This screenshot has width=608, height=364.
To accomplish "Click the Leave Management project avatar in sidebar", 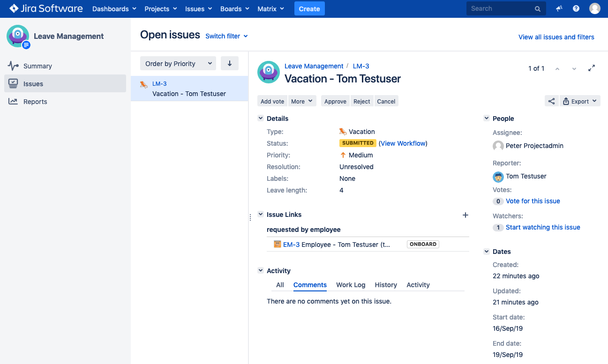I will [18, 36].
